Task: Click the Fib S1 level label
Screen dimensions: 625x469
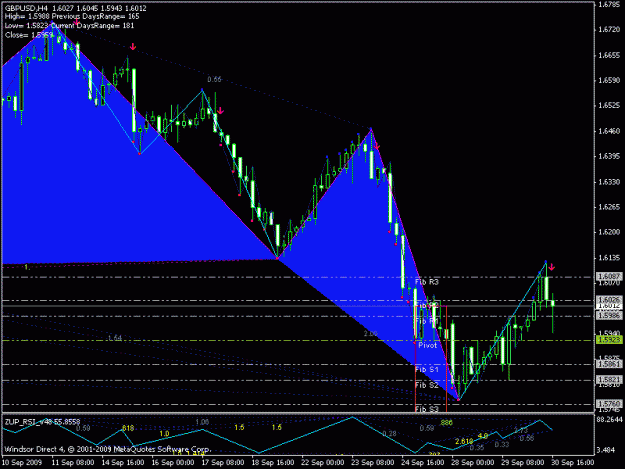Action: point(427,369)
